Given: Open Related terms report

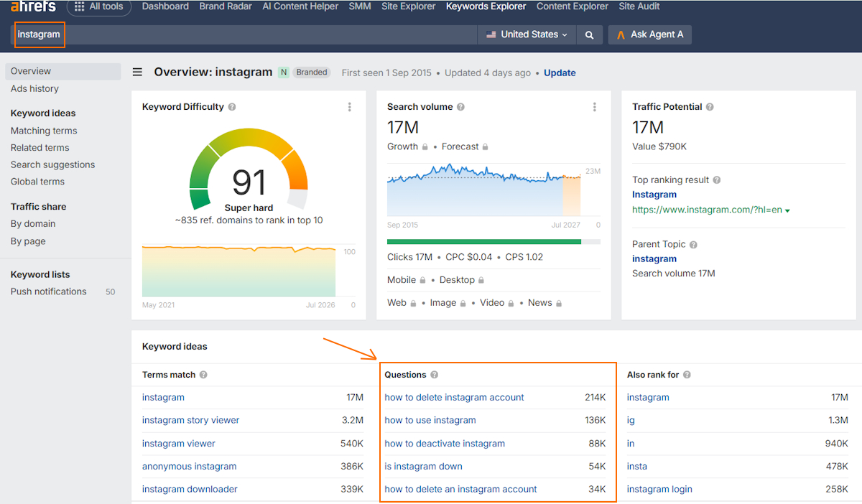Looking at the screenshot, I should pyautogui.click(x=40, y=148).
